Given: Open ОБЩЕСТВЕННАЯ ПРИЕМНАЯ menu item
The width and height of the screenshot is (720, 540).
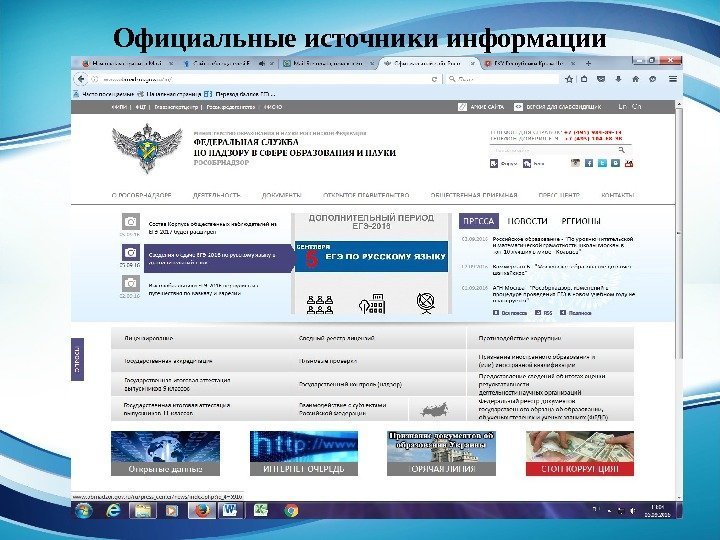Looking at the screenshot, I should [x=474, y=195].
